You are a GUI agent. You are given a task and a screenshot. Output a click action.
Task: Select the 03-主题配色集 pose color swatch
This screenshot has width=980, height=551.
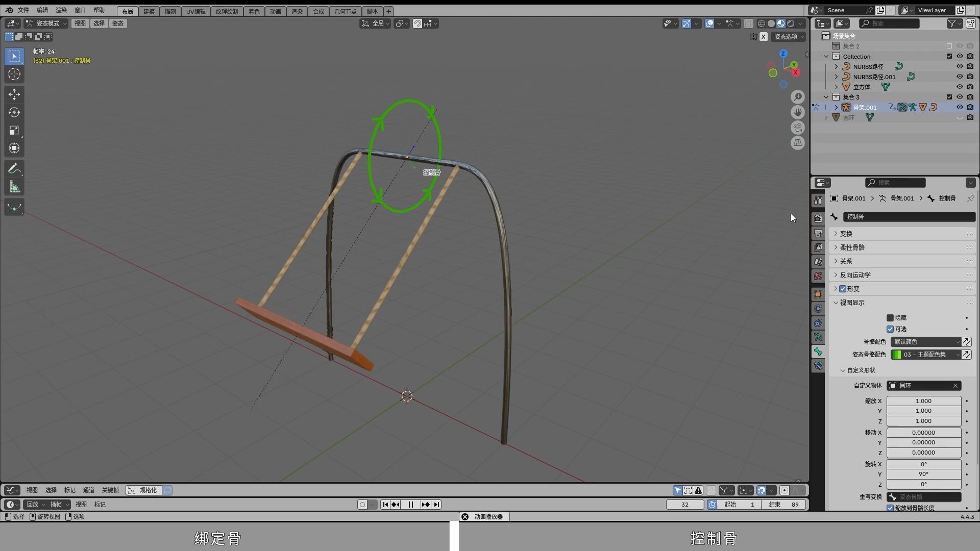(x=924, y=355)
